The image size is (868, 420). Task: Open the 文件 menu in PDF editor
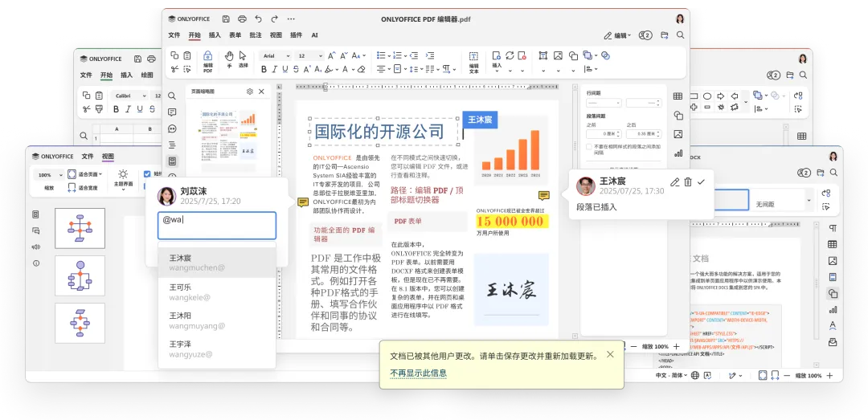[174, 35]
